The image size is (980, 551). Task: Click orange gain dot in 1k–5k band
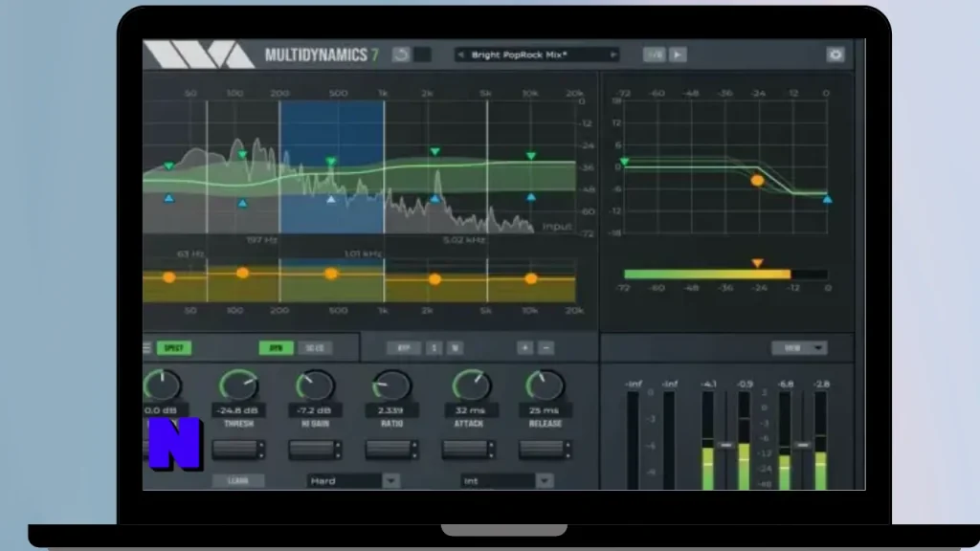point(435,279)
